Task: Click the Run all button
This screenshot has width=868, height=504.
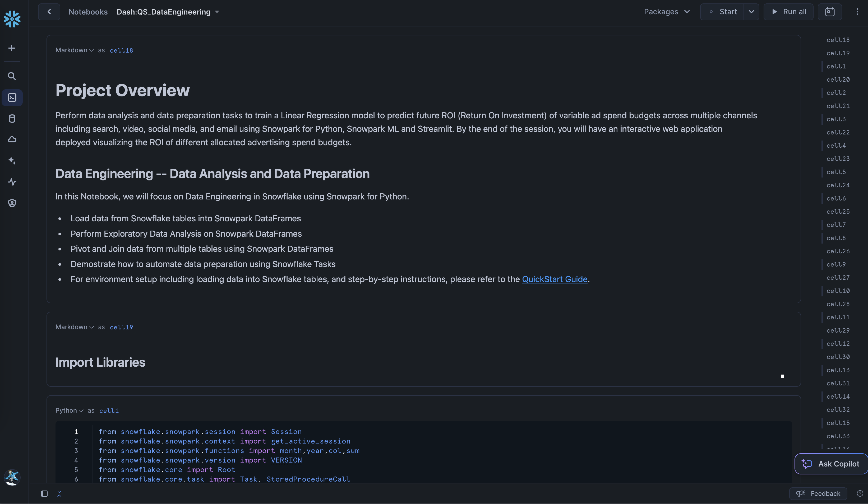Action: pos(788,12)
